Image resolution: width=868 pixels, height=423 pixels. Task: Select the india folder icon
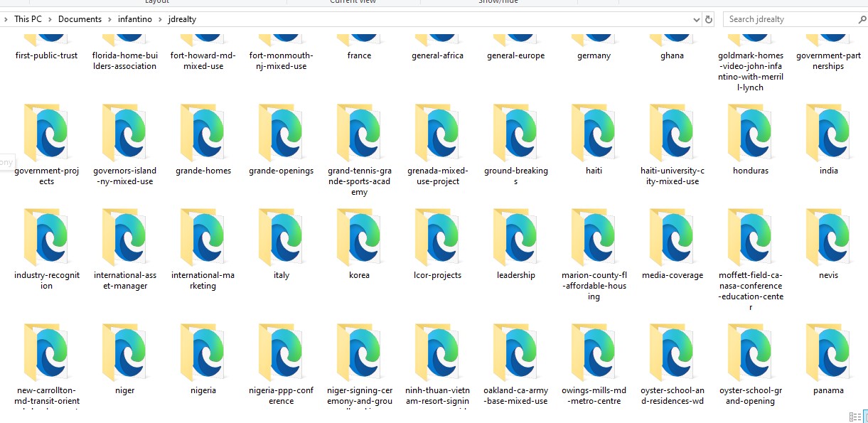click(x=828, y=134)
